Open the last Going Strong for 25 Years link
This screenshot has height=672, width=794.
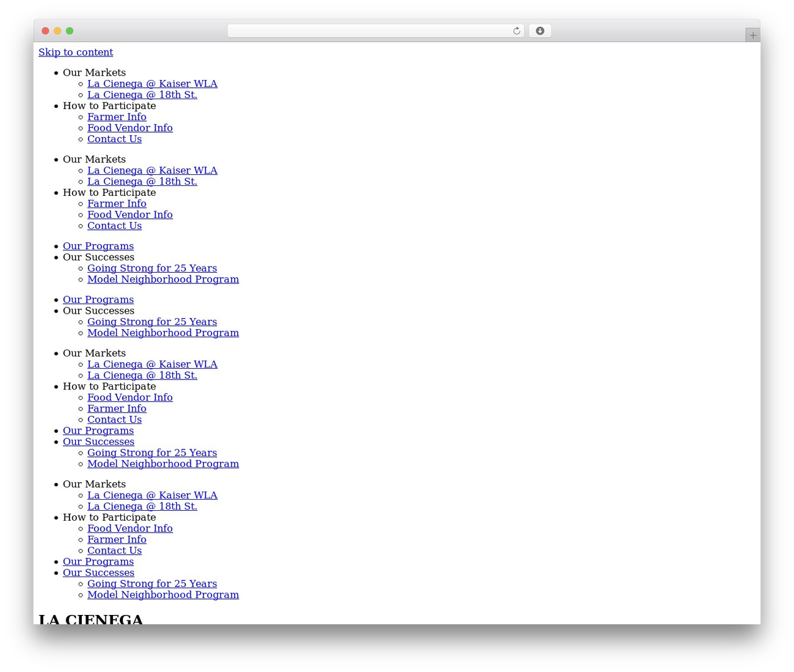coord(152,584)
